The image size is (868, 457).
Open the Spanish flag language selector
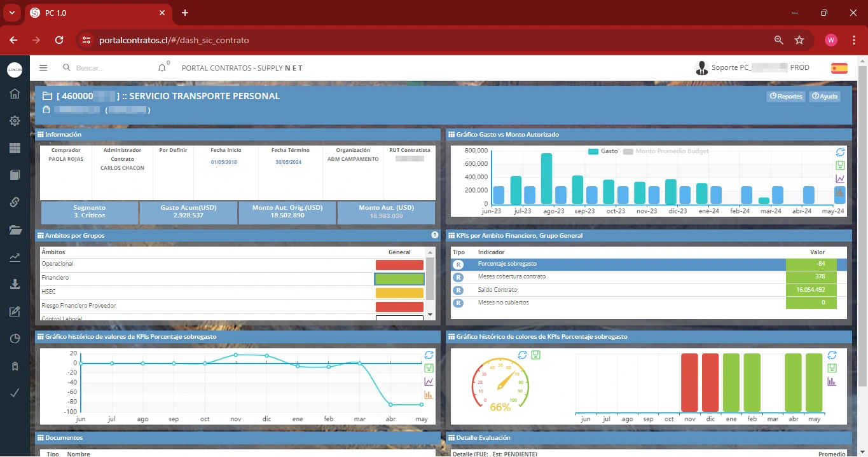coord(839,68)
